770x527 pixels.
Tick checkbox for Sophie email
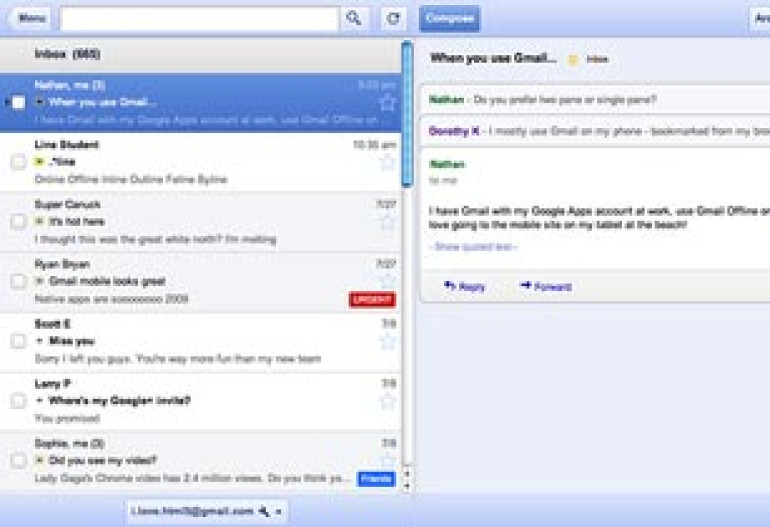[x=18, y=461]
